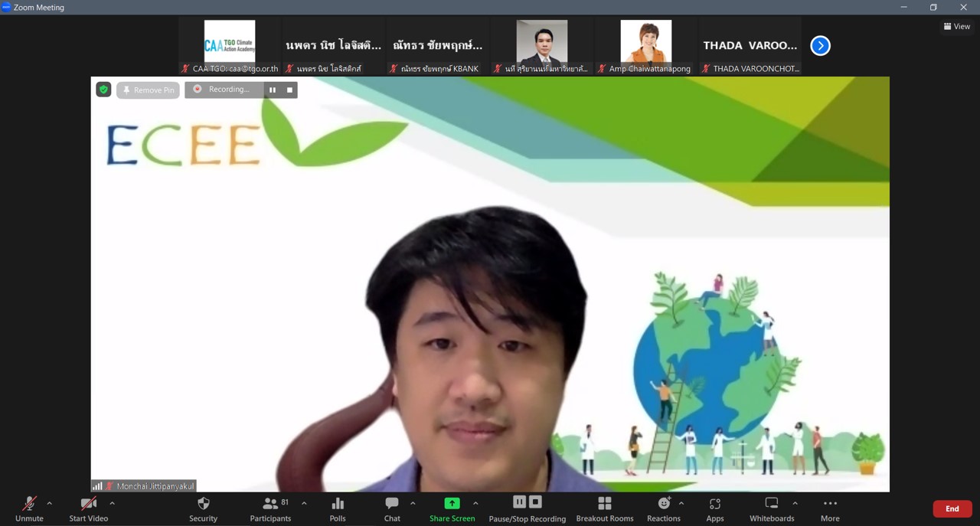Open the Polls icon
The image size is (980, 526).
(x=338, y=509)
